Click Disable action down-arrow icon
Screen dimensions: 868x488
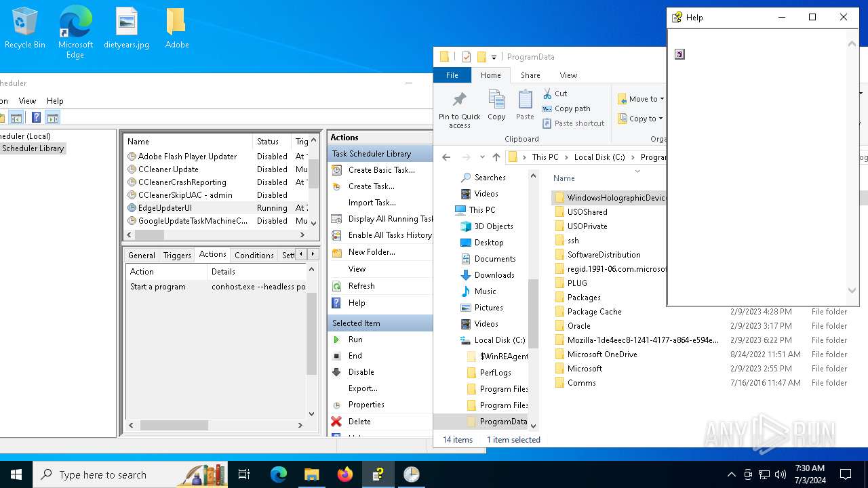pyautogui.click(x=336, y=372)
